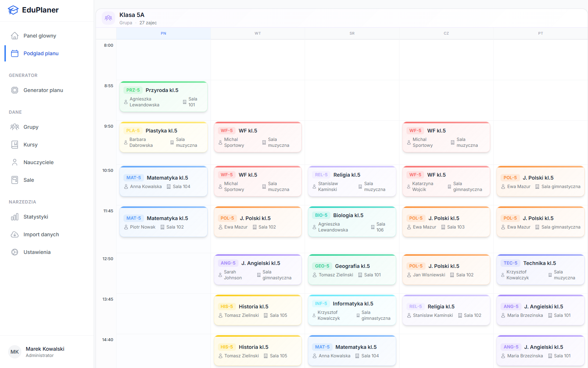Select the PN day column header

coord(164,33)
